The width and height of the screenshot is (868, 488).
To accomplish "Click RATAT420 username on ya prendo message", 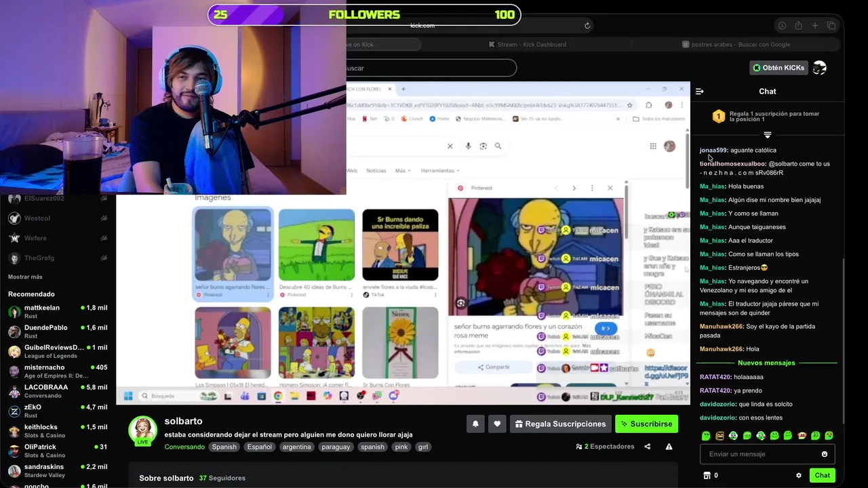I will 715,390.
